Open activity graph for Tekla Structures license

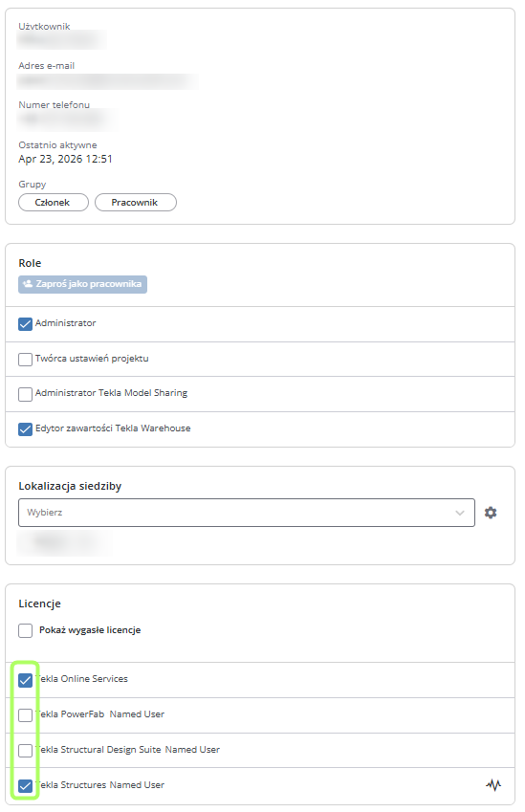(x=493, y=785)
